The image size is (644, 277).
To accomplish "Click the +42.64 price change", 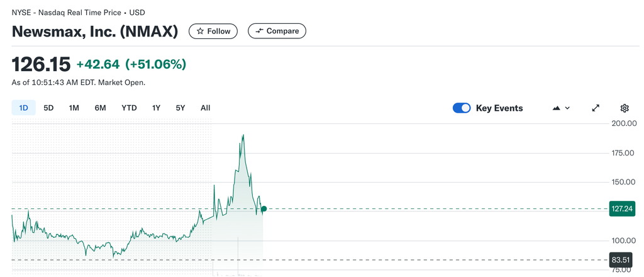I will tap(98, 64).
